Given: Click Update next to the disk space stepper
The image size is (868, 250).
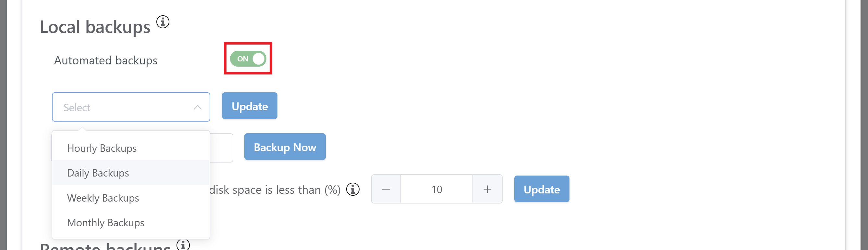Looking at the screenshot, I should pyautogui.click(x=542, y=189).
